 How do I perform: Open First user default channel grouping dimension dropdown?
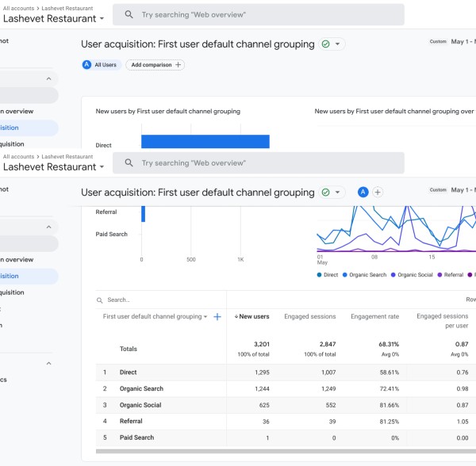(155, 316)
